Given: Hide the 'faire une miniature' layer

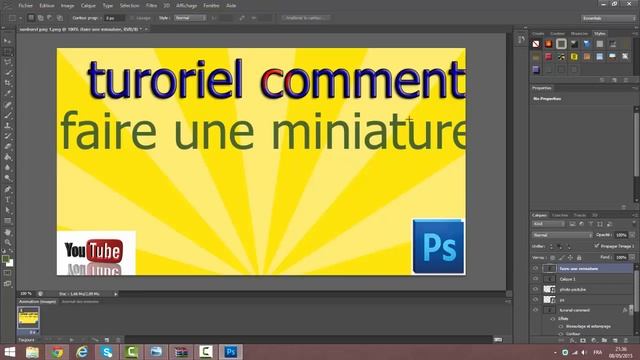Looking at the screenshot, I should pos(535,268).
